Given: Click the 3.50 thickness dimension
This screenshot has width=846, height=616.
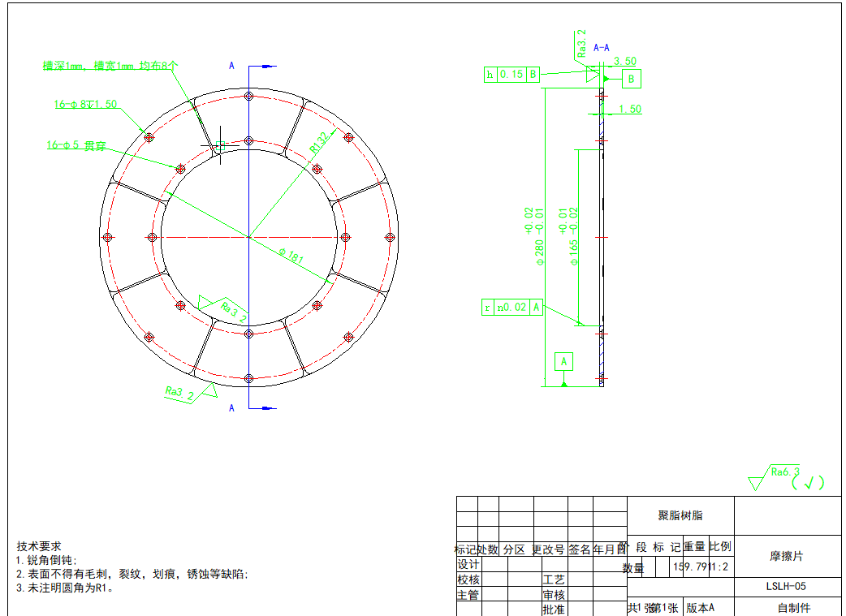Looking at the screenshot, I should [x=625, y=61].
